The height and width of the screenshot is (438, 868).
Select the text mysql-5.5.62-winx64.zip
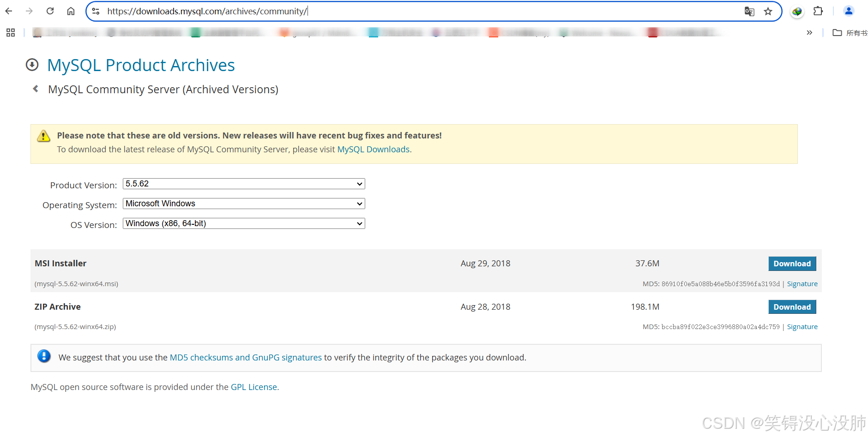click(x=75, y=327)
